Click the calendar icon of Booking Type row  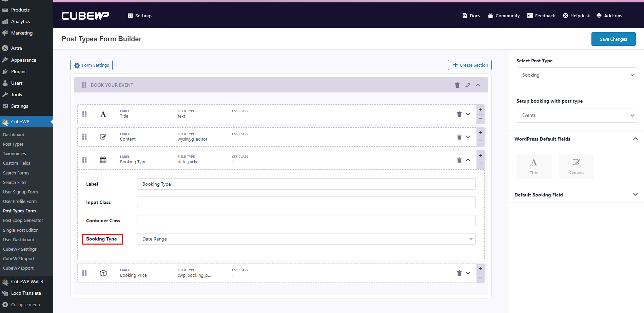tap(103, 160)
